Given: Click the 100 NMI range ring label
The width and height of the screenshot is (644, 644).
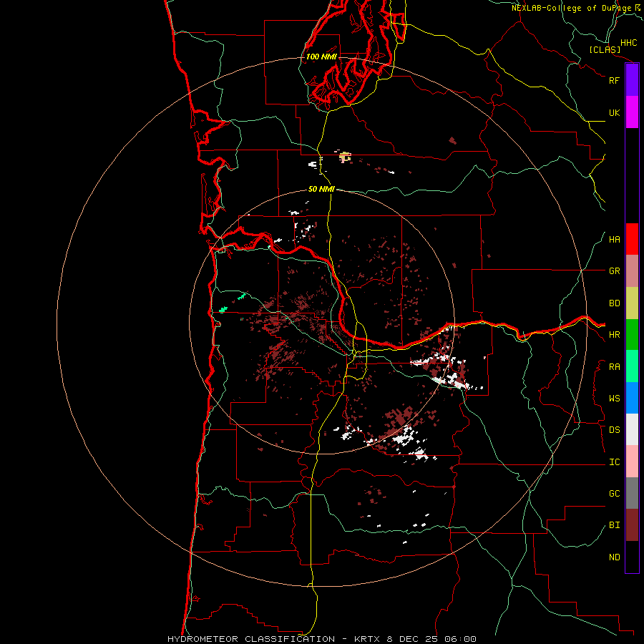Looking at the screenshot, I should pos(321,57).
